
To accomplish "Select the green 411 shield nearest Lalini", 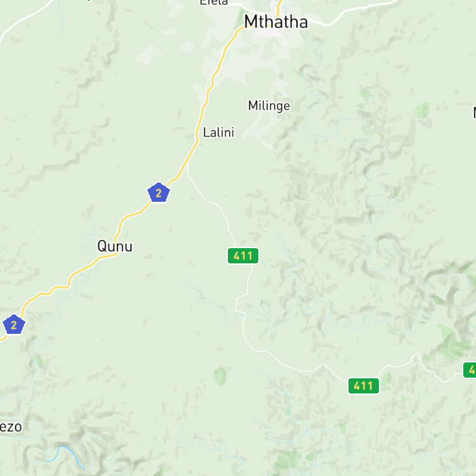I will [x=243, y=256].
